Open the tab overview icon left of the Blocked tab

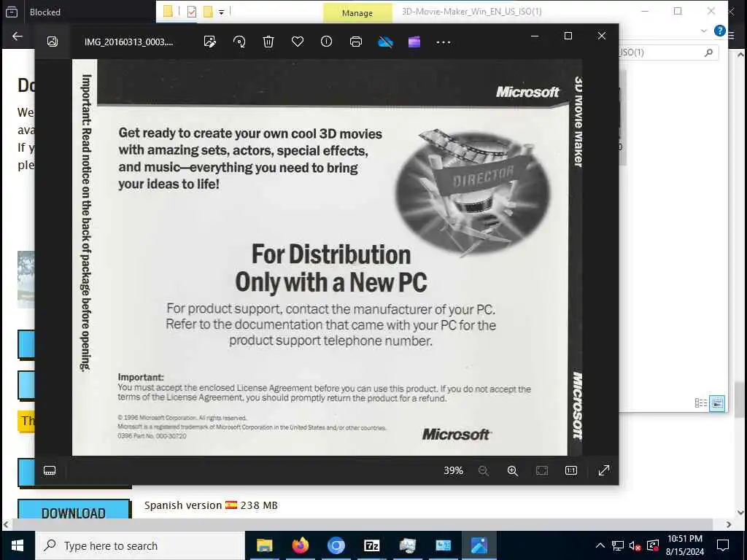12,12
